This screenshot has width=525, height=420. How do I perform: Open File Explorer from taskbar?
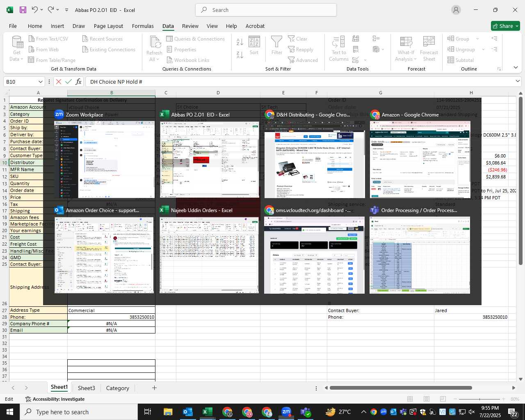[168, 412]
